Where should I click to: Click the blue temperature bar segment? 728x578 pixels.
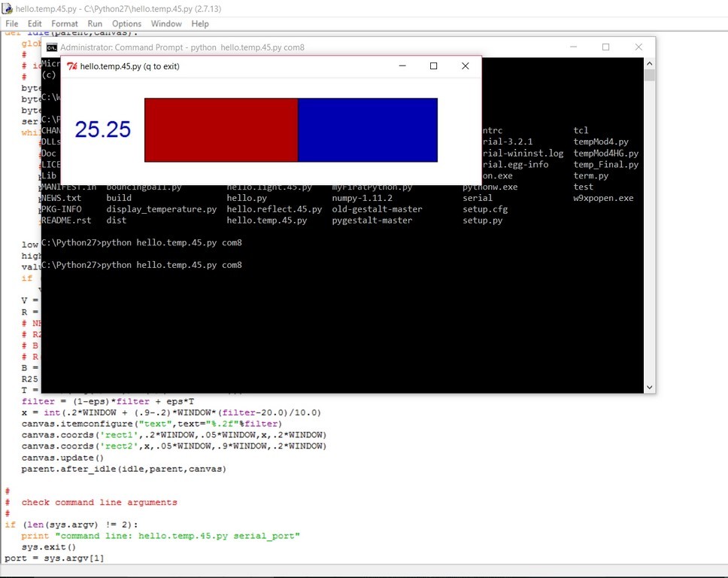[x=368, y=130]
